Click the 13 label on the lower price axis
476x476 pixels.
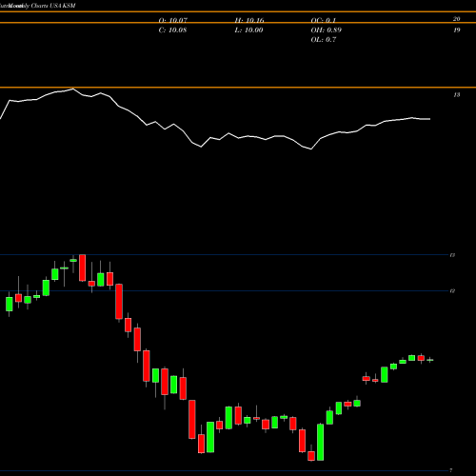452,255
